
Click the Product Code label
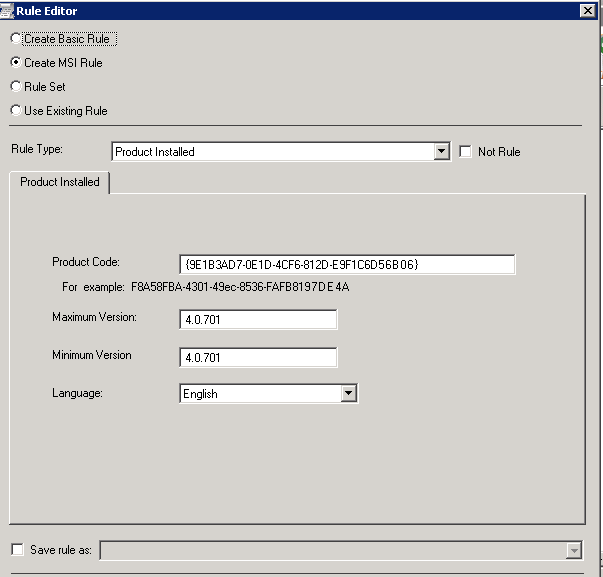(86, 262)
